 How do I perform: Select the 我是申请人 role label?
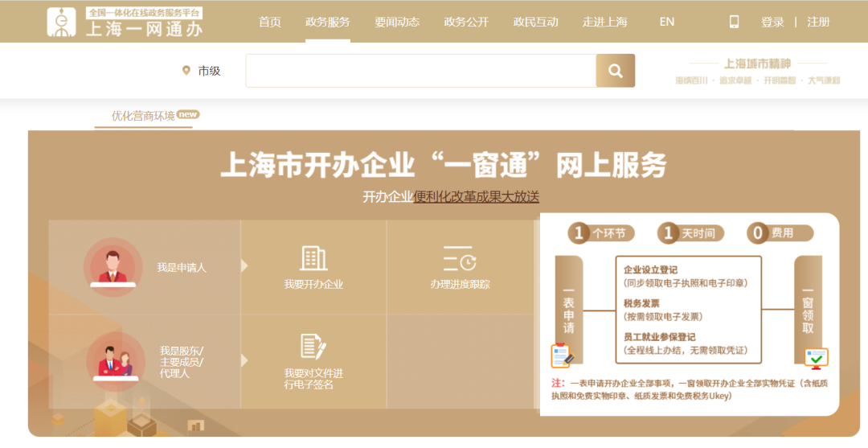tap(182, 268)
